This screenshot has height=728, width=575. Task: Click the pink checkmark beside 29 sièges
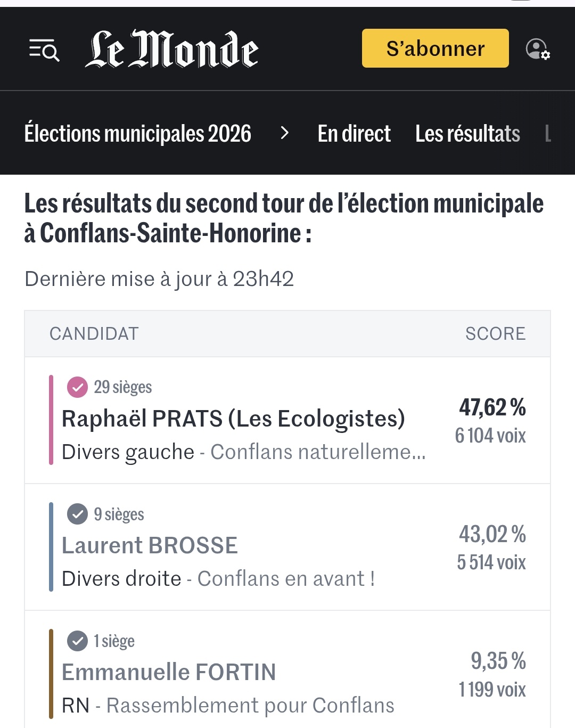(x=77, y=387)
